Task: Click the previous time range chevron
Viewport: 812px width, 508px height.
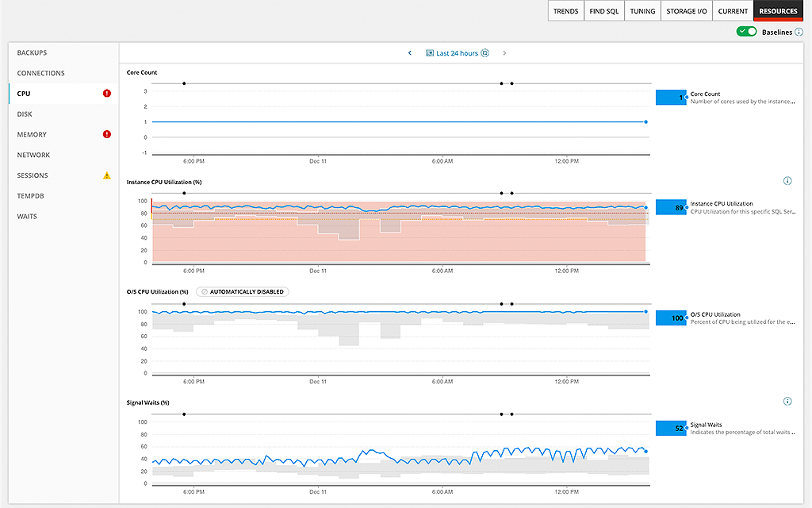Action: coord(410,52)
